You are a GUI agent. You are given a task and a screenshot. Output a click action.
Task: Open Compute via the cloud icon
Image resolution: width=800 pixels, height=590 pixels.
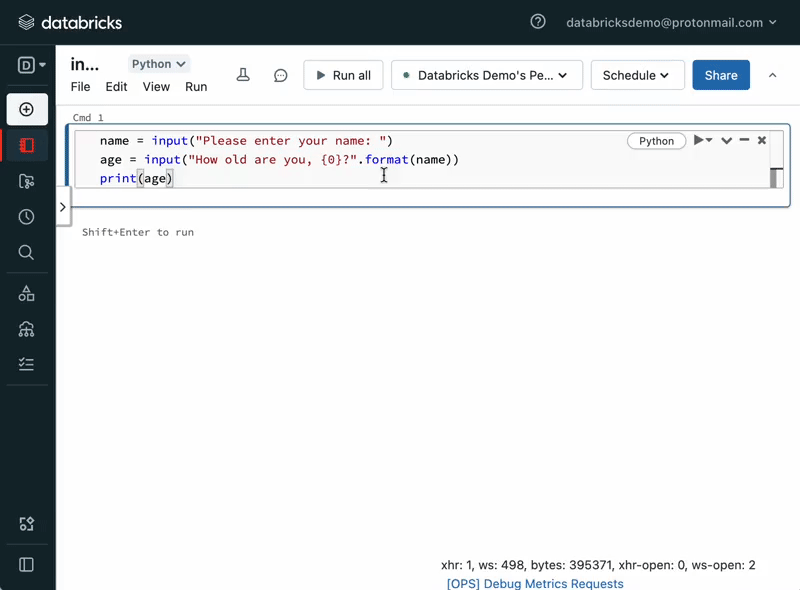27,329
